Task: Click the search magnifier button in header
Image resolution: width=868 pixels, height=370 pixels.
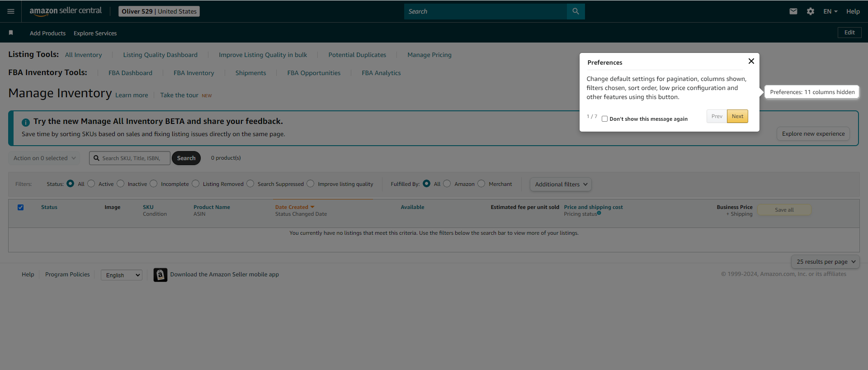Action: point(576,11)
